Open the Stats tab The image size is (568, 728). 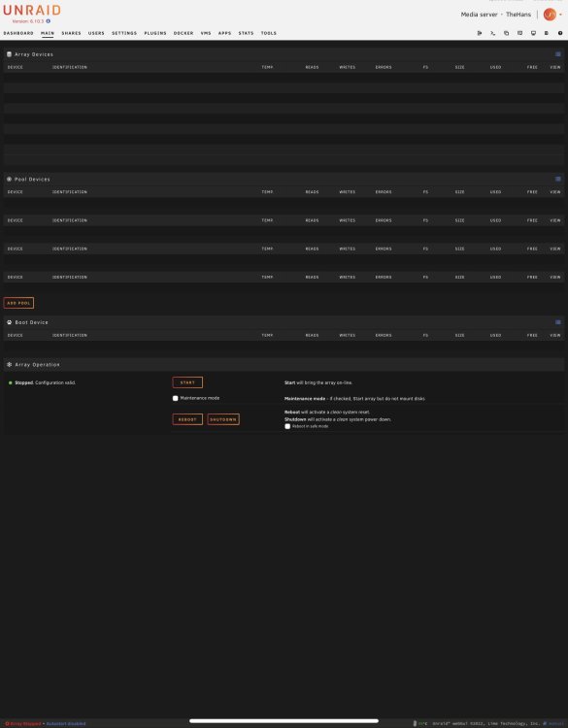247,33
